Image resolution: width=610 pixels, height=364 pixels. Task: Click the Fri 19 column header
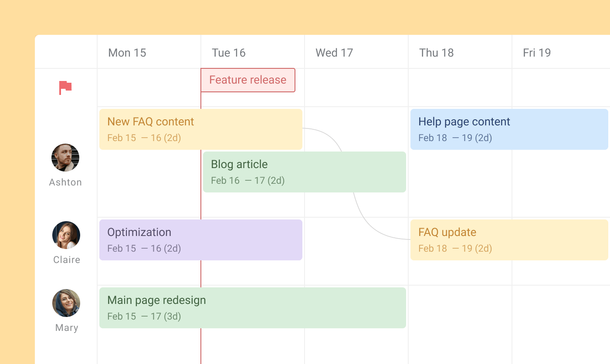(536, 52)
